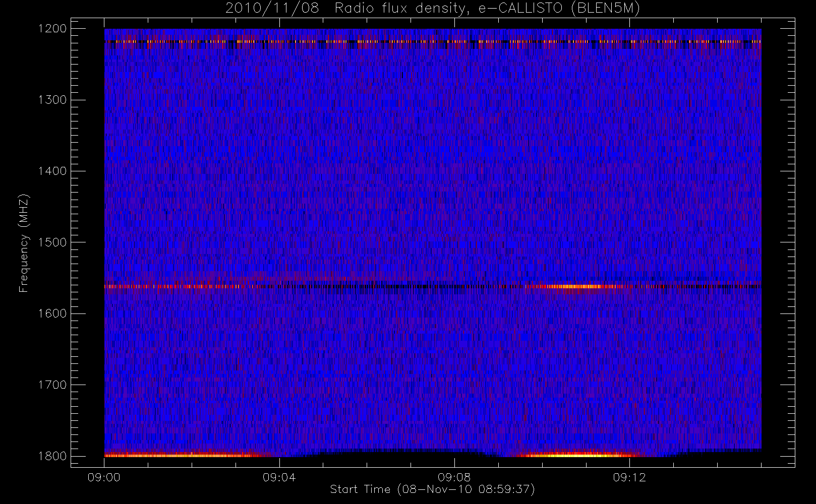The height and width of the screenshot is (504, 816).
Task: Click the 1400 frequency tick label
Action: [x=52, y=171]
